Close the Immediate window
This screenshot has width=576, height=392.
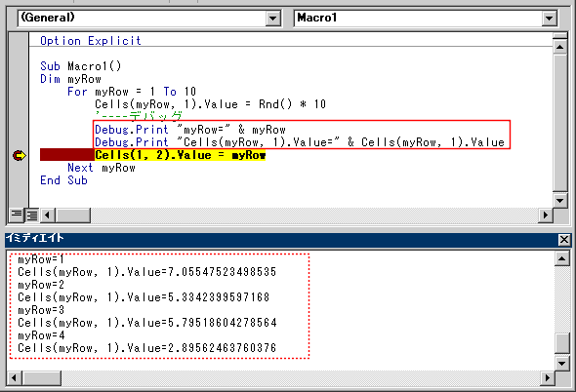click(x=564, y=240)
